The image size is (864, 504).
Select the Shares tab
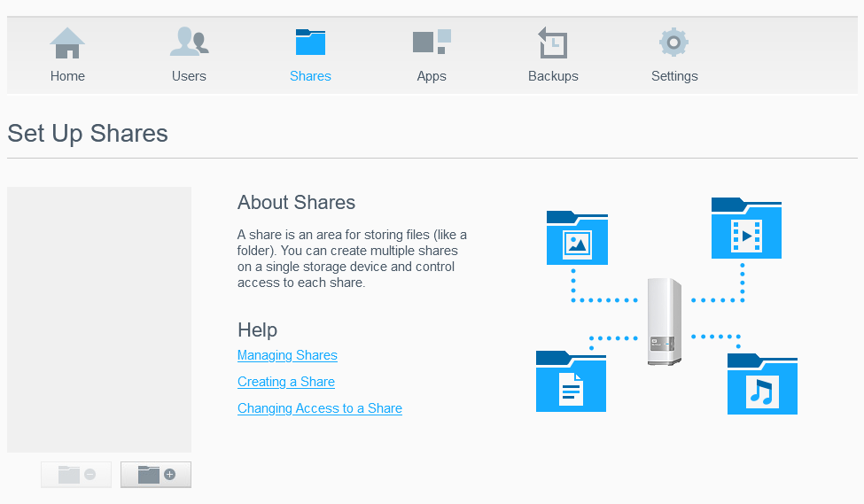click(310, 55)
